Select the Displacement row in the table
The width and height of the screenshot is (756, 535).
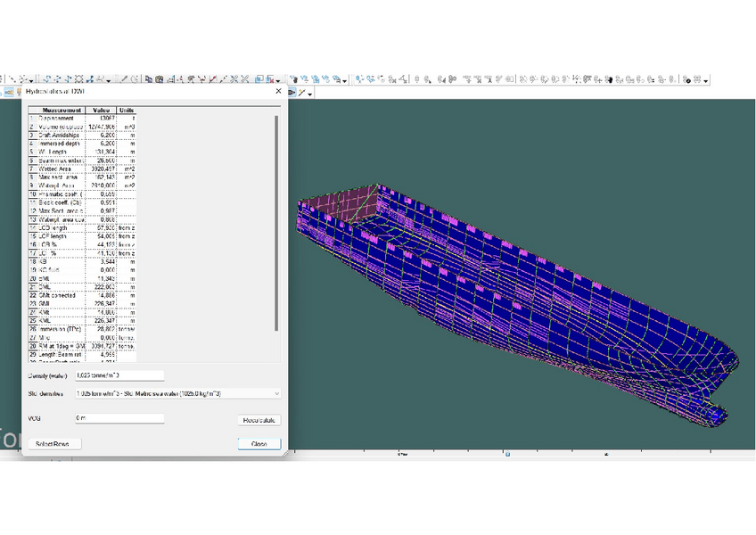coord(55,119)
